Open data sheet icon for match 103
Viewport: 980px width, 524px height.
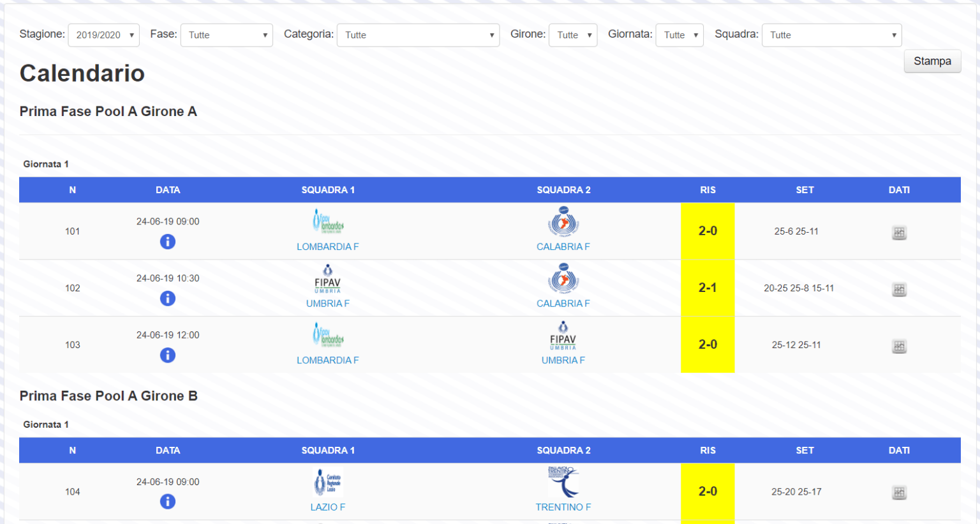pos(899,346)
